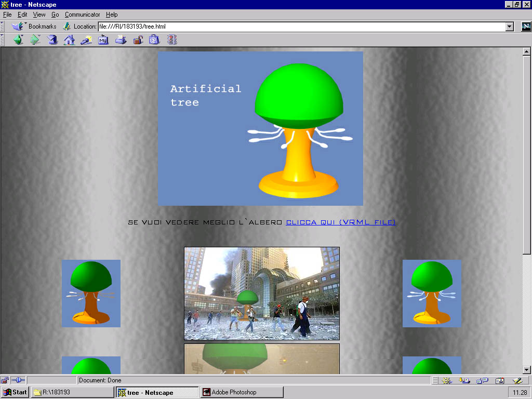Open Newsgroups from the component bar
This screenshot has width=532, height=399.
pos(482,381)
